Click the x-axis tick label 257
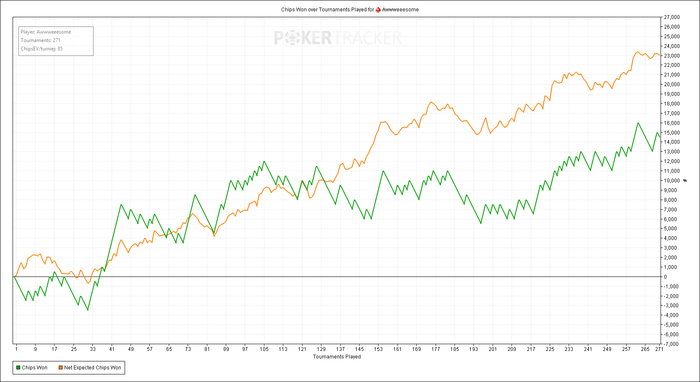The height and width of the screenshot is (382, 700). pyautogui.click(x=626, y=350)
